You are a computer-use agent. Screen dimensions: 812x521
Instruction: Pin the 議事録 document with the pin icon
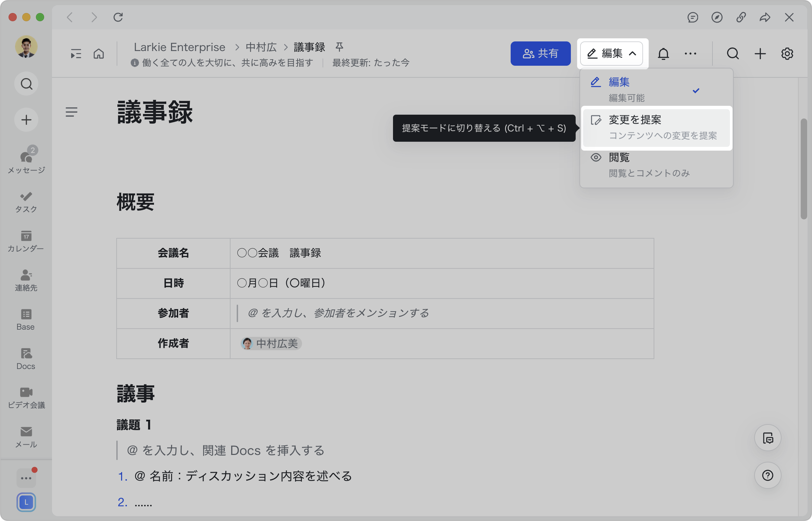pos(339,47)
